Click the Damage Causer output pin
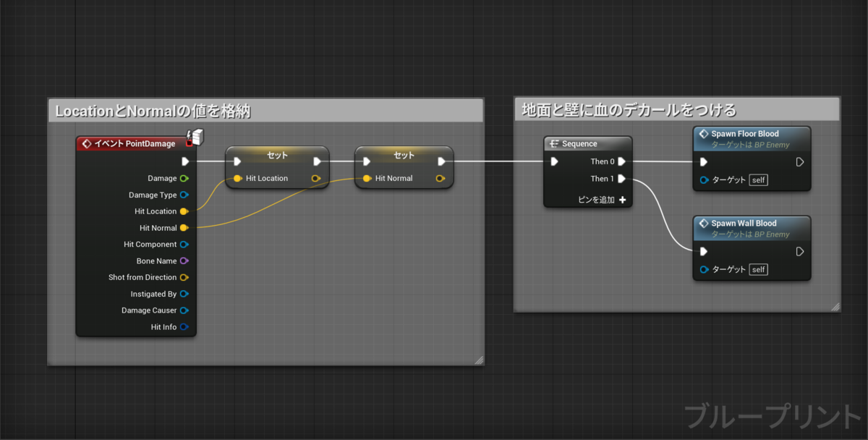 click(x=184, y=310)
